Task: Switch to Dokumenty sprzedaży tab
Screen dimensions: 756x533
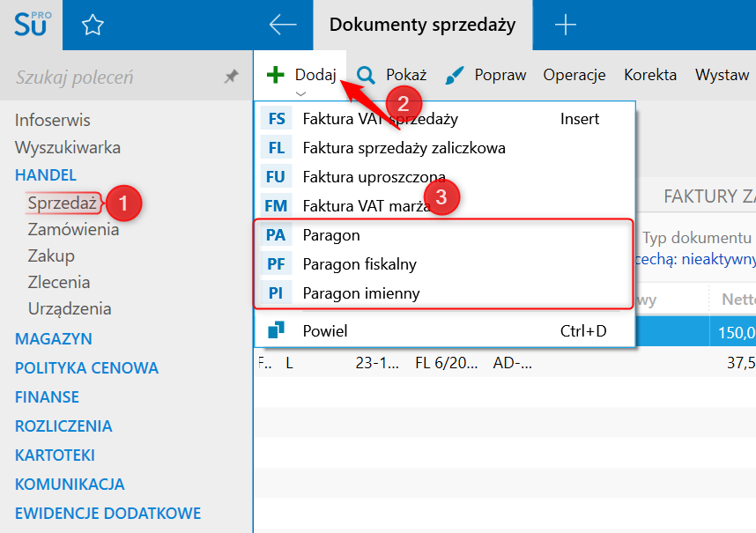Action: [422, 25]
